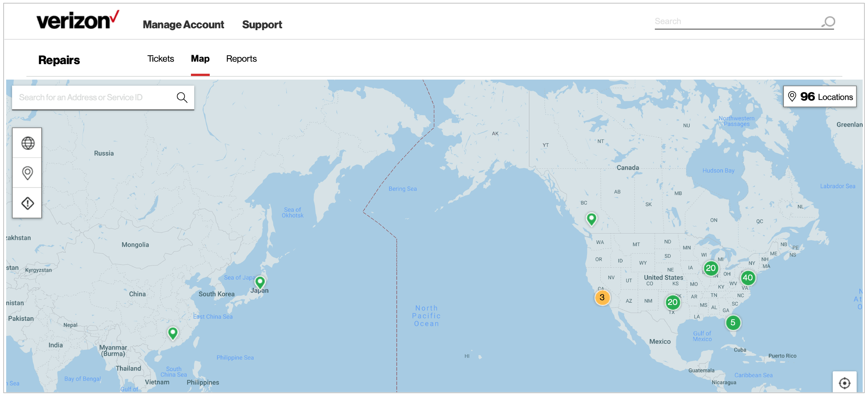Click the Verizon logo
Screen dimensions: 868x396
point(78,20)
